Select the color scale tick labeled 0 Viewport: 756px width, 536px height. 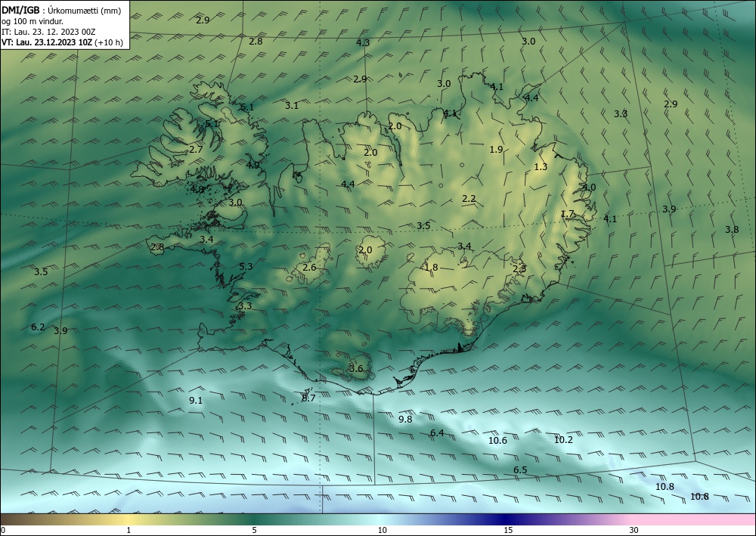pos(3,530)
